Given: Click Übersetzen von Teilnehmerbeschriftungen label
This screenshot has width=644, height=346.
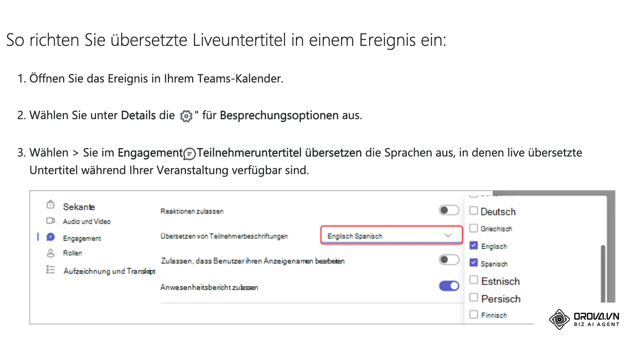Looking at the screenshot, I should coord(224,236).
